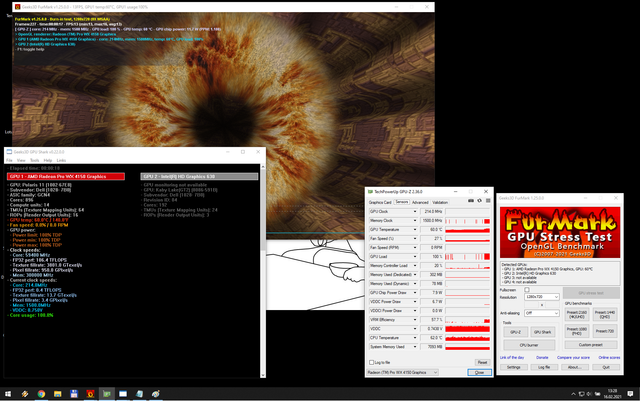640x401 pixels.
Task: Open notification center in taskbar
Action: tap(630, 394)
